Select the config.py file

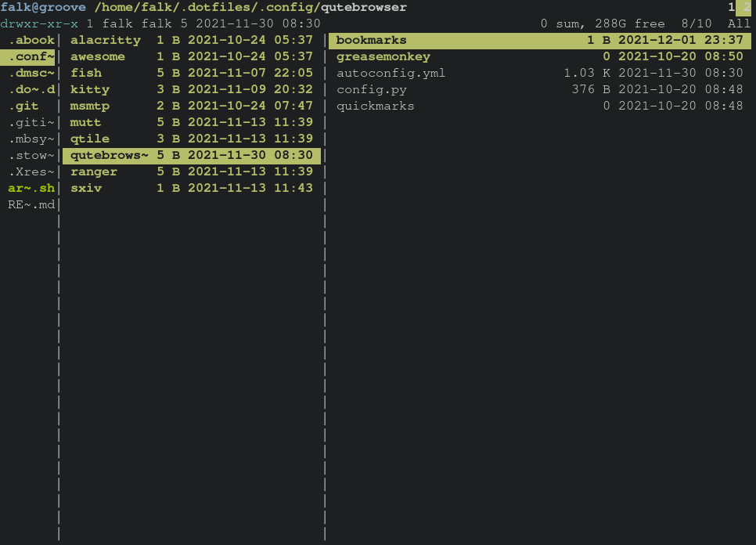[x=372, y=89]
